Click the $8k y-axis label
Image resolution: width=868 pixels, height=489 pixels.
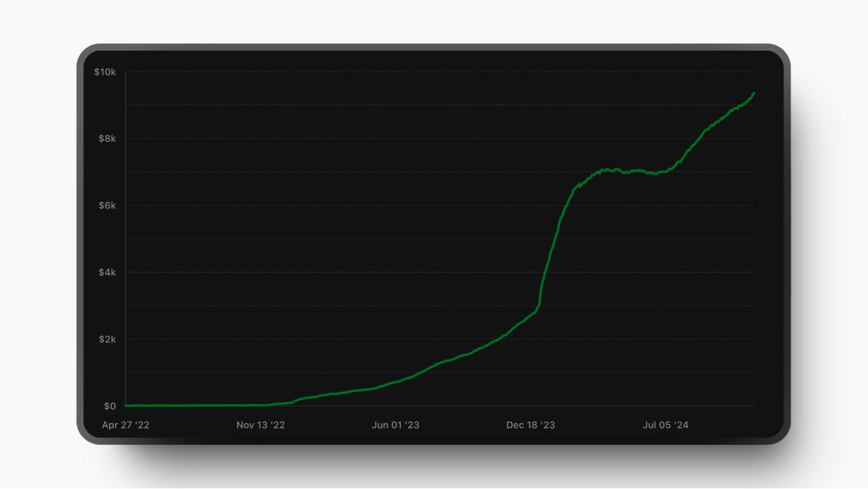[107, 138]
